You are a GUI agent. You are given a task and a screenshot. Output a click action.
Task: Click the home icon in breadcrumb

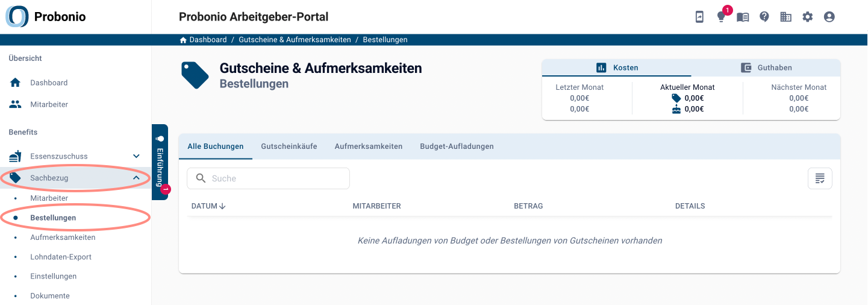coord(183,40)
